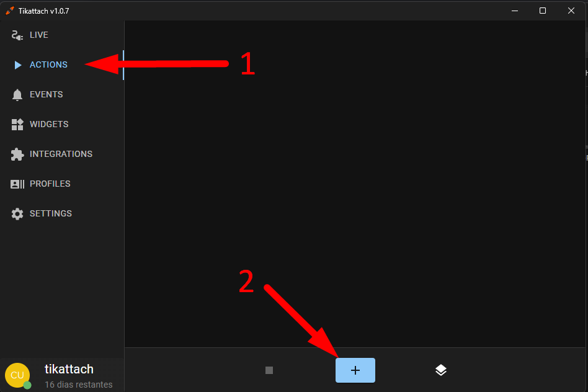Open the INTEGRATIONS puzzle piece icon
This screenshot has height=392, width=588.
[x=17, y=154]
